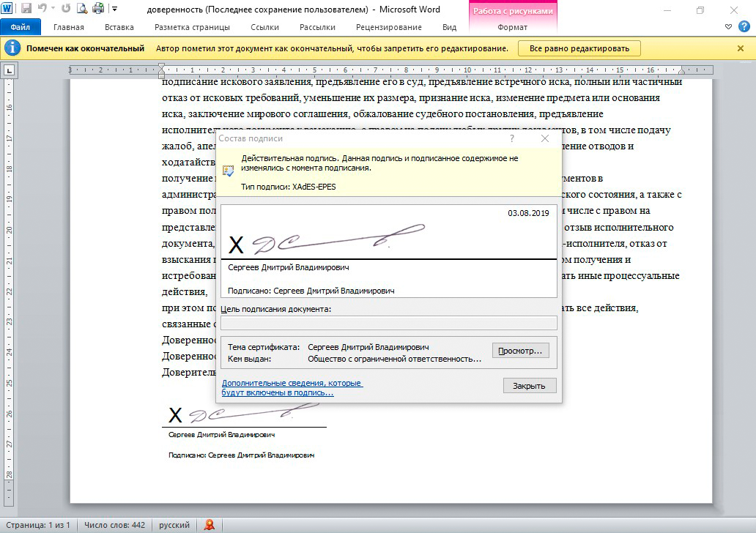Open the Undo history dropdown arrow

coord(53,8)
